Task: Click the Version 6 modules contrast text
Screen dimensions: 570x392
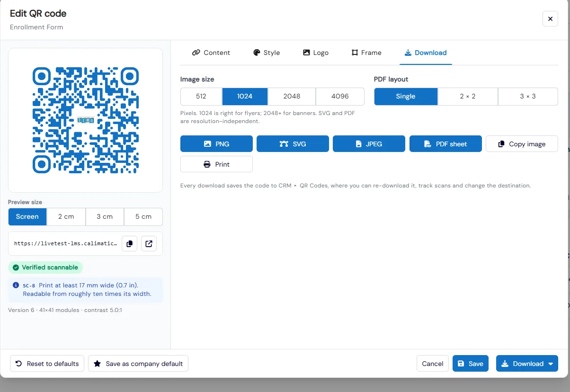Action: click(65, 310)
